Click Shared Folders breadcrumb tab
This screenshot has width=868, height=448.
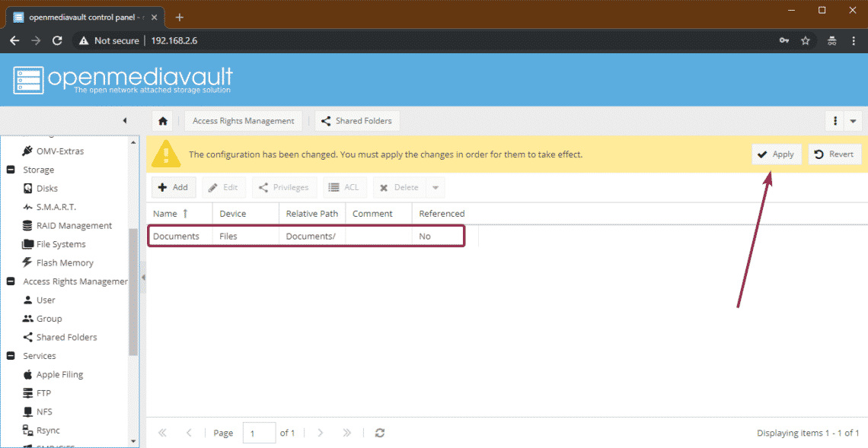[357, 121]
